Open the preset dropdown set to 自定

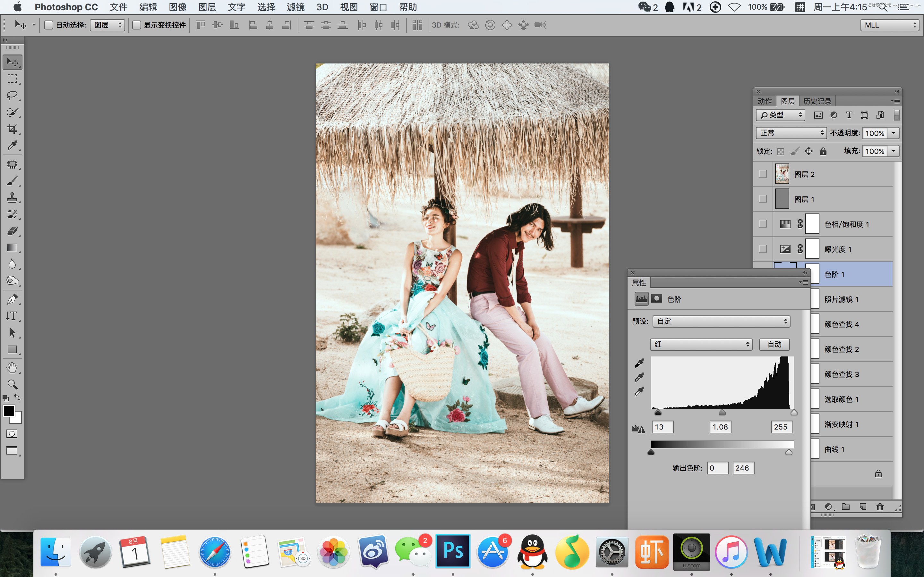click(721, 321)
